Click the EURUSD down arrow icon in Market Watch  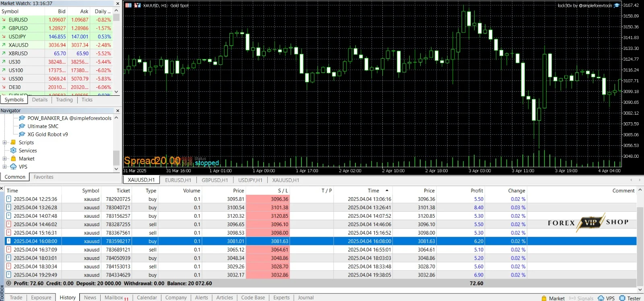(x=4, y=20)
